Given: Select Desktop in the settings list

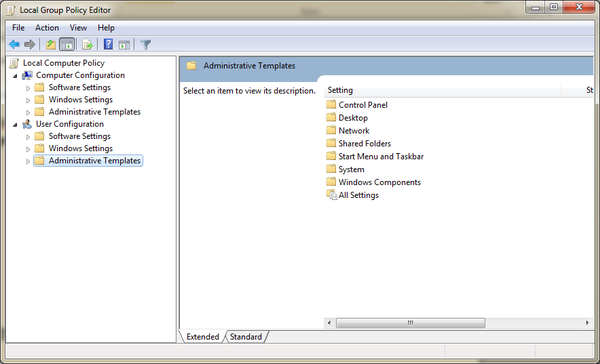Looking at the screenshot, I should click(353, 118).
